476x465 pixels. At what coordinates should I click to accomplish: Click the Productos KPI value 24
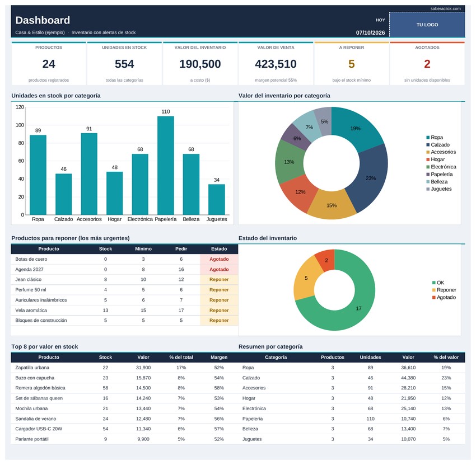pyautogui.click(x=49, y=64)
